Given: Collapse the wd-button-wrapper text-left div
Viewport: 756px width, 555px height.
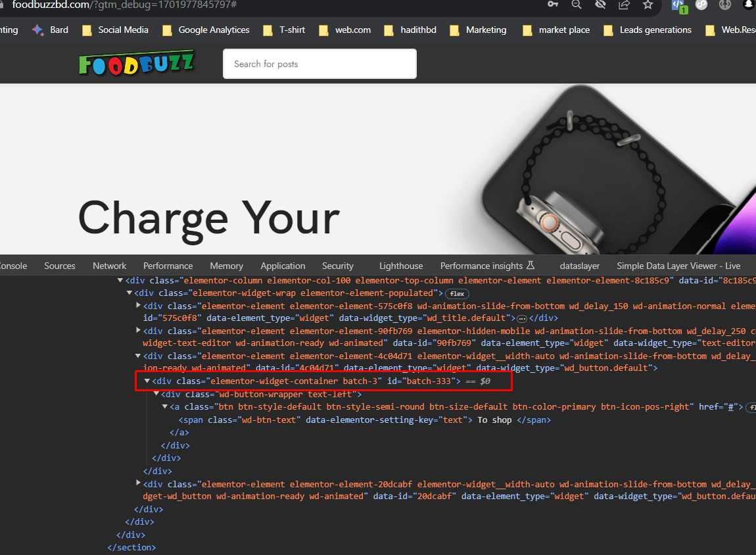Looking at the screenshot, I should tap(156, 394).
